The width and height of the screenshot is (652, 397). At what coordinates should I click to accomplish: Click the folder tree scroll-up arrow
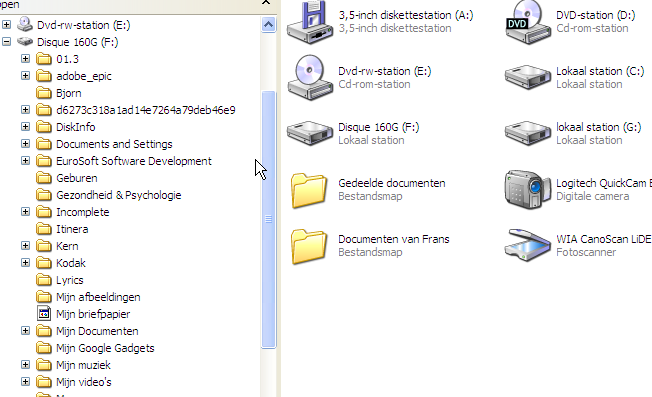coord(269,25)
